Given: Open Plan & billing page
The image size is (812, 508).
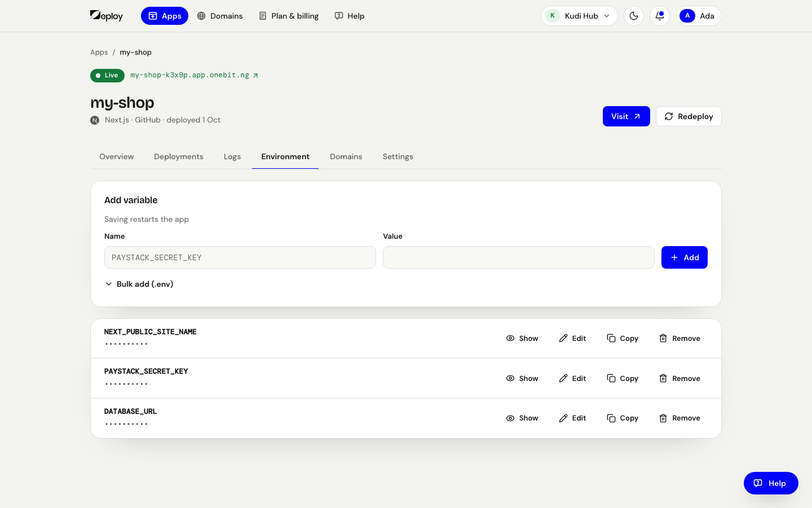Looking at the screenshot, I should (x=289, y=16).
